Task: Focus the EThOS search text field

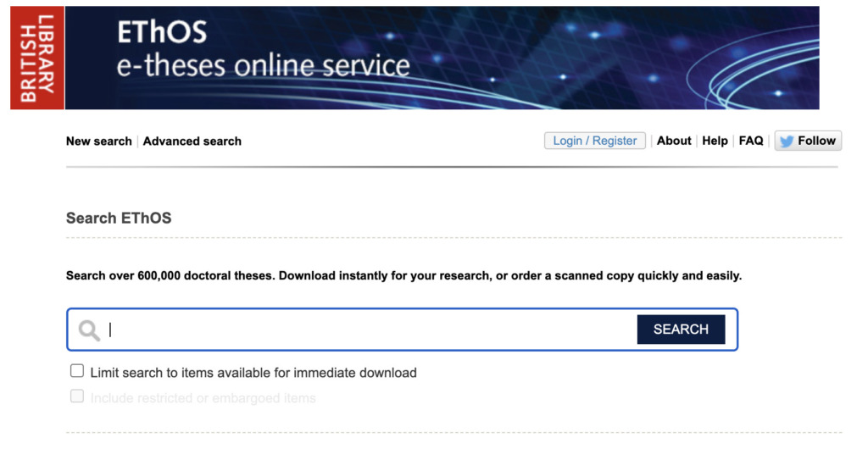Action: pos(369,330)
